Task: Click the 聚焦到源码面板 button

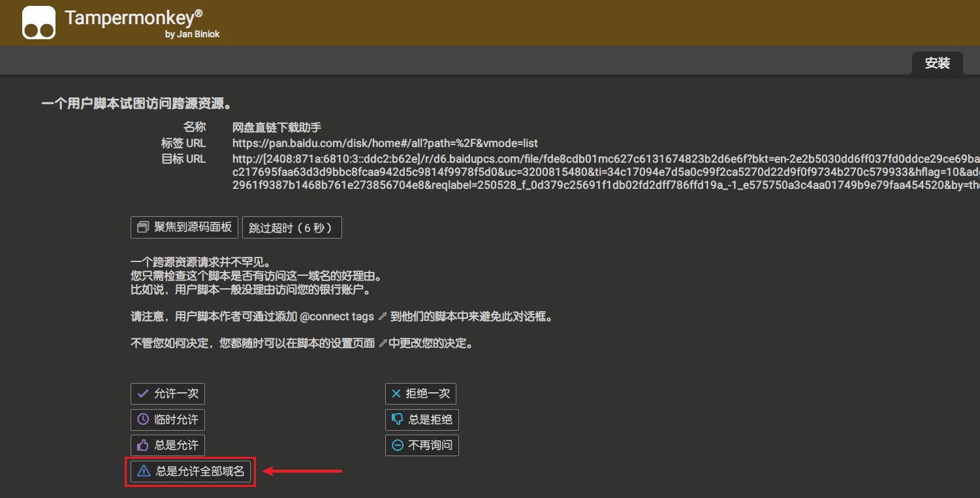Action: pyautogui.click(x=185, y=227)
